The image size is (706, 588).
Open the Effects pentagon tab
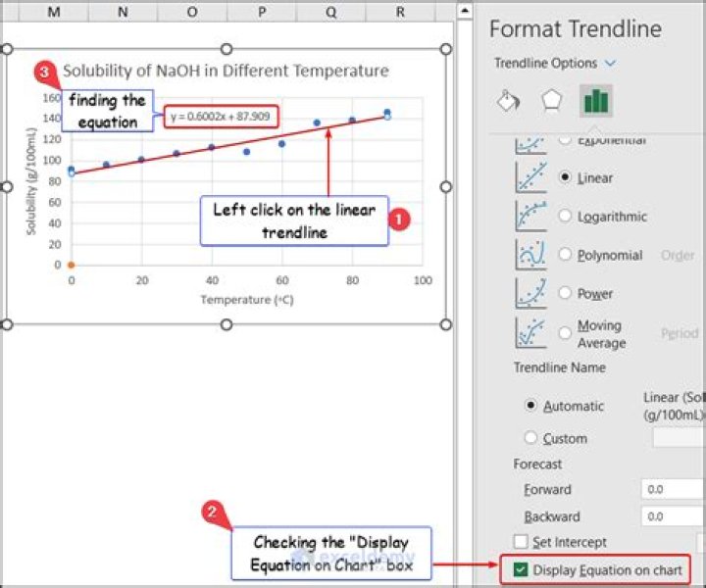(x=552, y=102)
